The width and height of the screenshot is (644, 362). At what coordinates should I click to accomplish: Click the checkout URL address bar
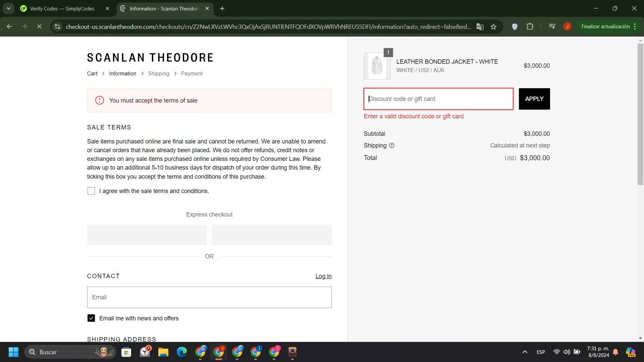[268, 27]
